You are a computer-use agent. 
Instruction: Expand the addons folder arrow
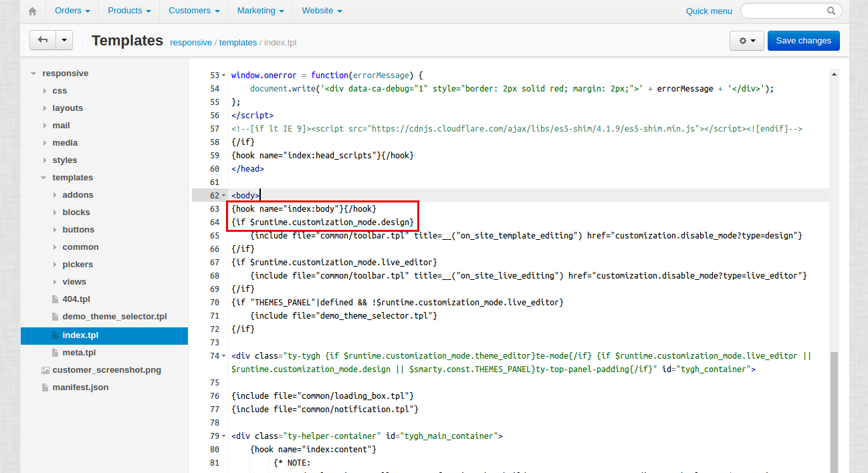pos(54,195)
